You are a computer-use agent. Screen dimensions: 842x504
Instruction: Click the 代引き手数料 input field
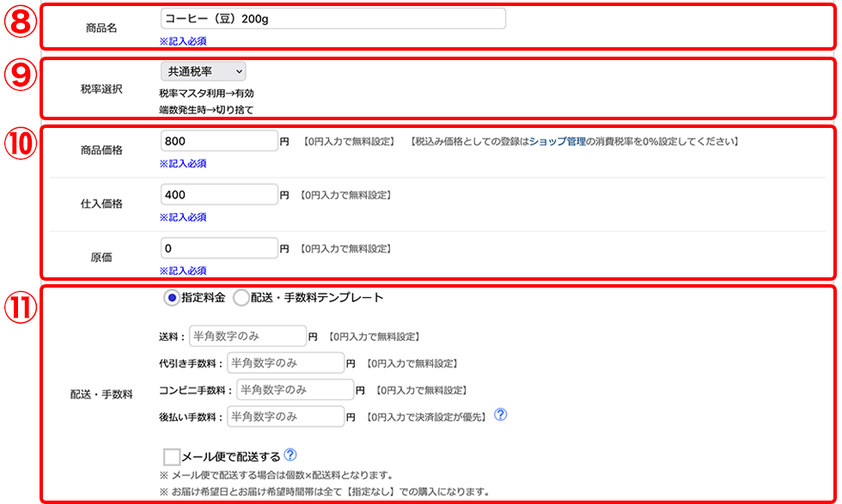[285, 363]
